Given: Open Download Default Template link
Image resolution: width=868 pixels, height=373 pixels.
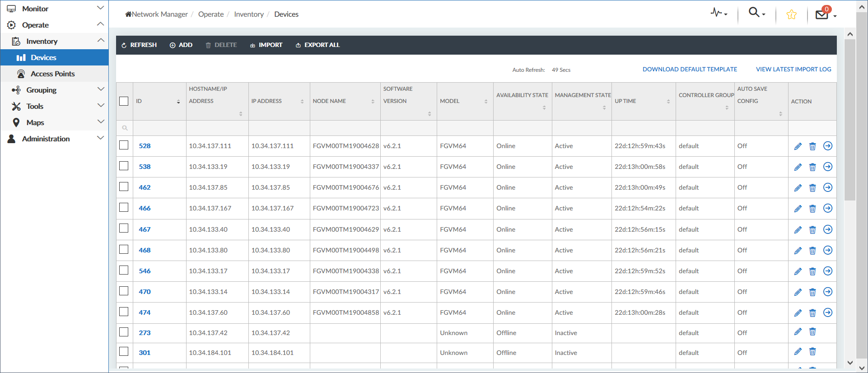Looking at the screenshot, I should 690,70.
